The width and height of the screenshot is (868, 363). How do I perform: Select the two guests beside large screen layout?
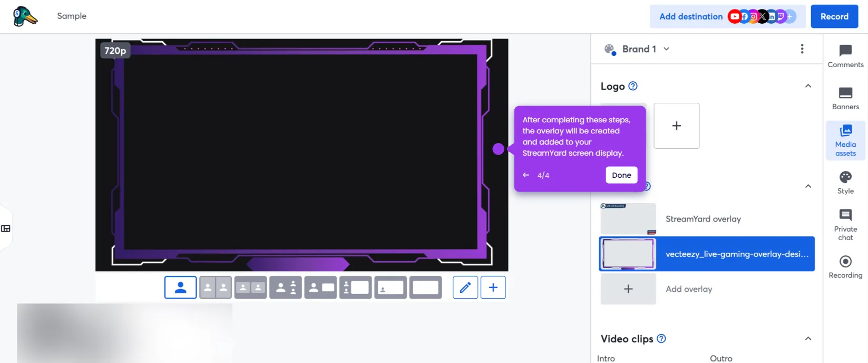[356, 288]
